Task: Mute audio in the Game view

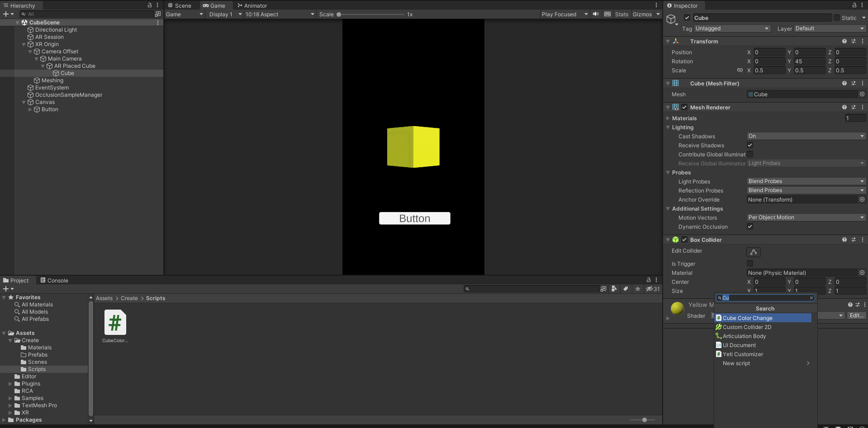Action: click(596, 14)
